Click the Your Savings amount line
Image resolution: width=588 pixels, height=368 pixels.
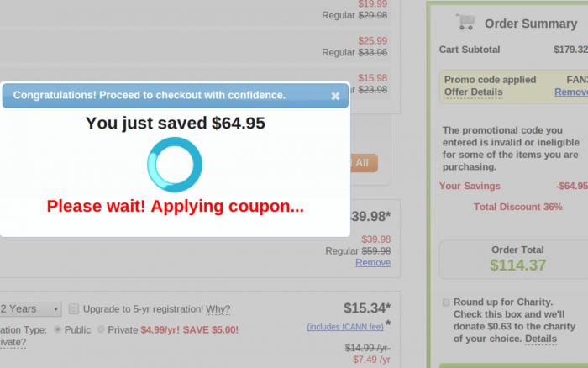click(x=513, y=186)
